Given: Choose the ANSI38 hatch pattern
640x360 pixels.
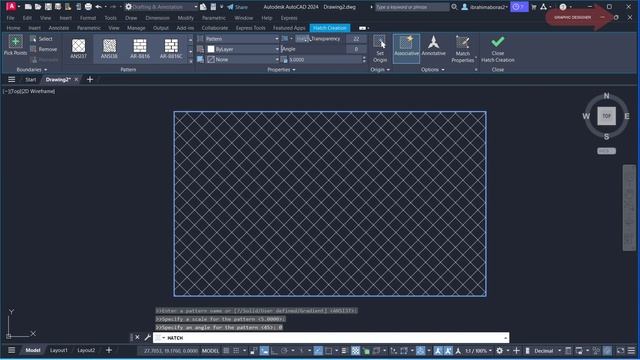Looking at the screenshot, I should [109, 48].
